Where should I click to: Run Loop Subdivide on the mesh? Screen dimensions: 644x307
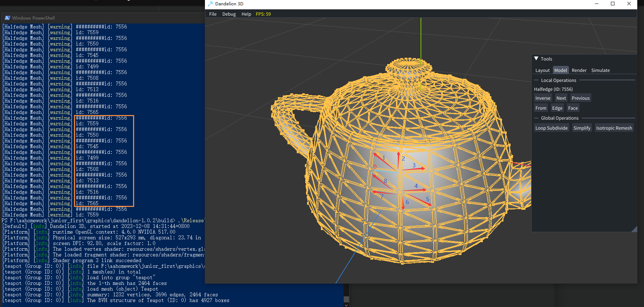[551, 128]
